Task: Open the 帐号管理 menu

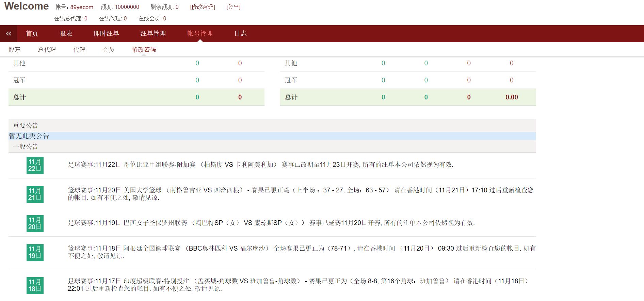Action: (x=200, y=33)
